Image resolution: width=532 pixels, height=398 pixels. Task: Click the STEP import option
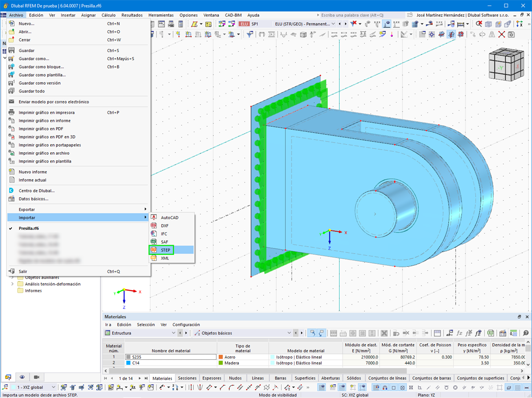click(x=172, y=250)
